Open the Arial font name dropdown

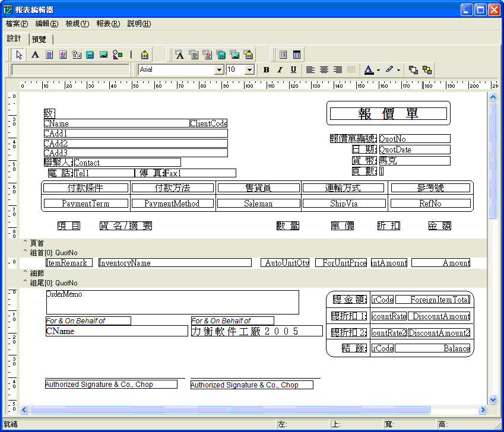coord(219,69)
